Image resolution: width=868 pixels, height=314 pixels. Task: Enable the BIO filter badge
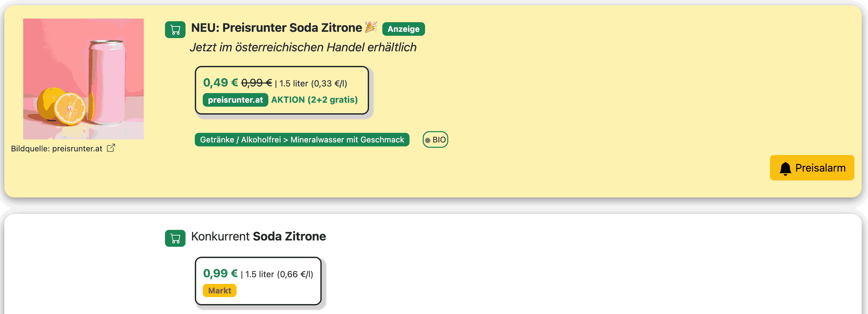[435, 139]
